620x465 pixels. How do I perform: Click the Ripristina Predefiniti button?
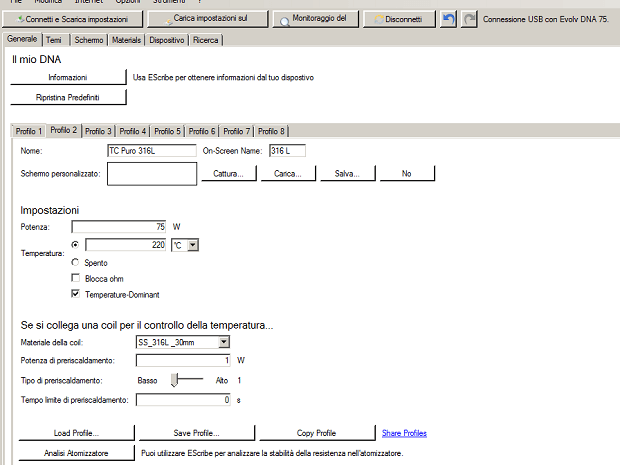[x=68, y=97]
